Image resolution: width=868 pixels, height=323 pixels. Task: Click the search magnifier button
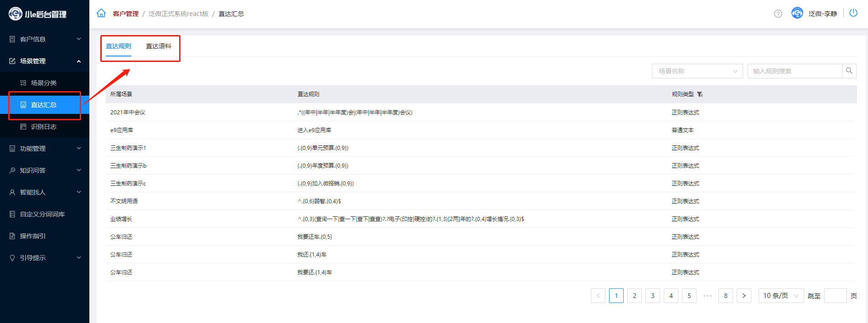(849, 71)
